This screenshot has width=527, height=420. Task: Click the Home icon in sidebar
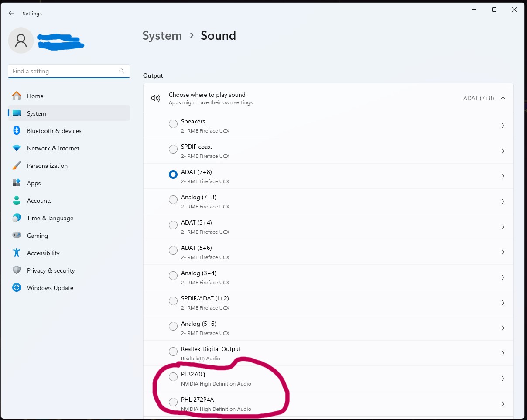[17, 96]
